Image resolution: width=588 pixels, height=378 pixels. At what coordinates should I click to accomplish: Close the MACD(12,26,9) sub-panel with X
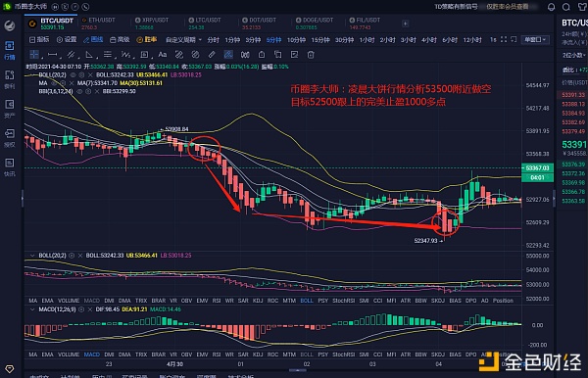pos(90,309)
